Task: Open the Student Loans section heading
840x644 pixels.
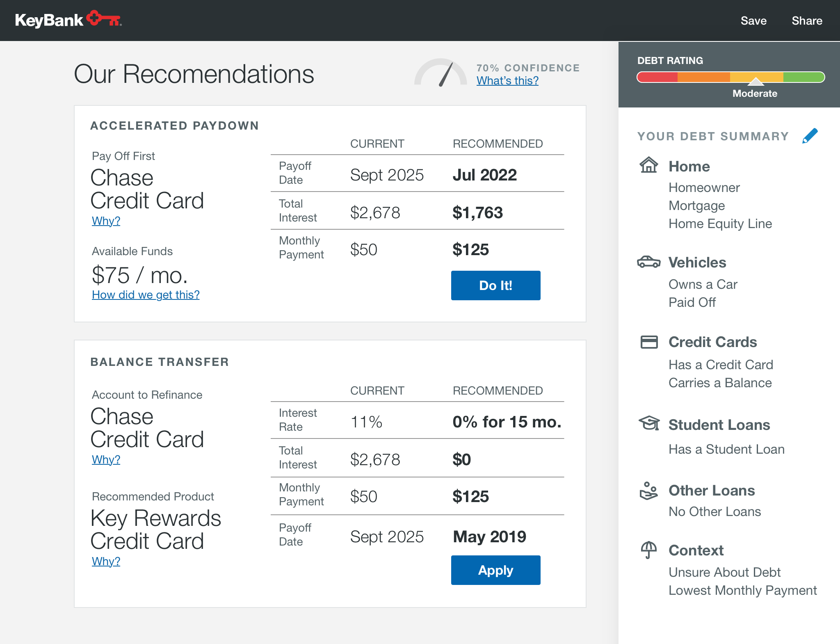Action: point(719,425)
